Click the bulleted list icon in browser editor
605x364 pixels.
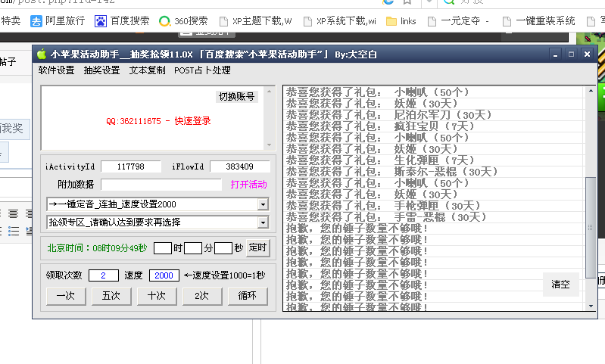click(x=14, y=231)
